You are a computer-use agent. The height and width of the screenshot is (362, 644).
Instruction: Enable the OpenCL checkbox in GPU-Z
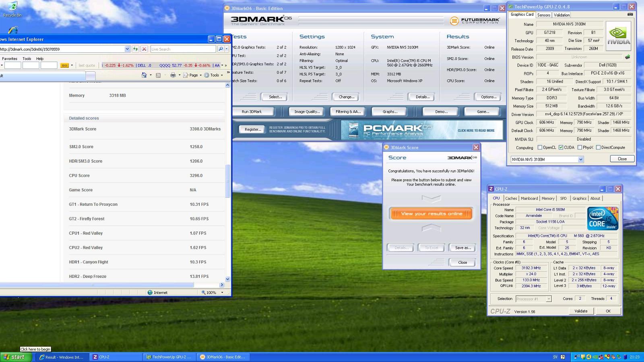[540, 147]
